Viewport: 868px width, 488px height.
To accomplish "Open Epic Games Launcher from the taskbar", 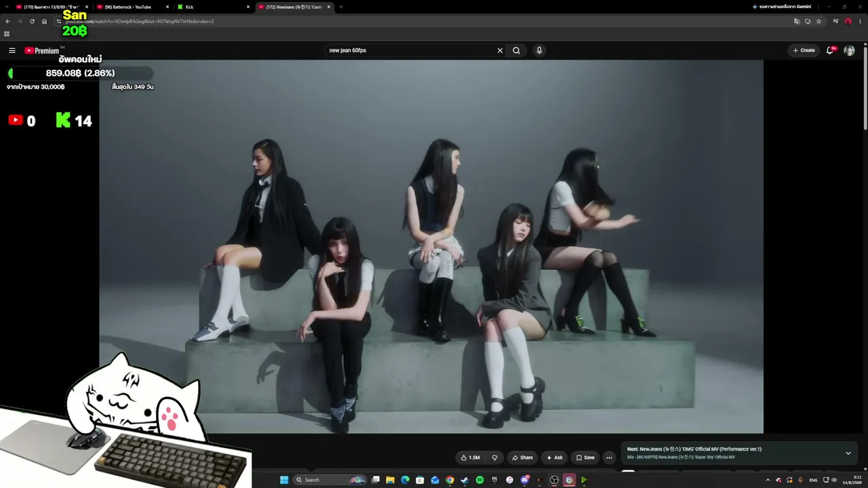I will tap(494, 480).
